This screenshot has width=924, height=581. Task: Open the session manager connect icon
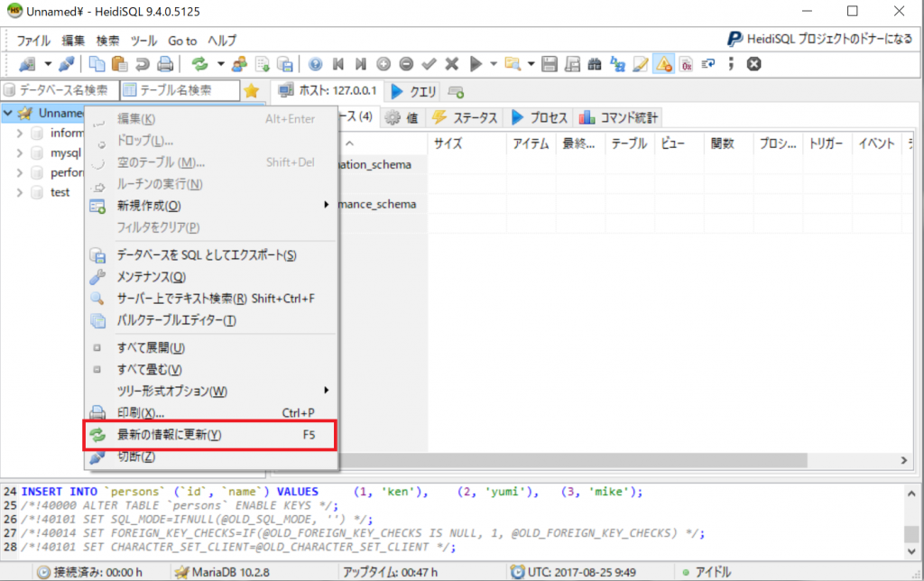pyautogui.click(x=27, y=64)
